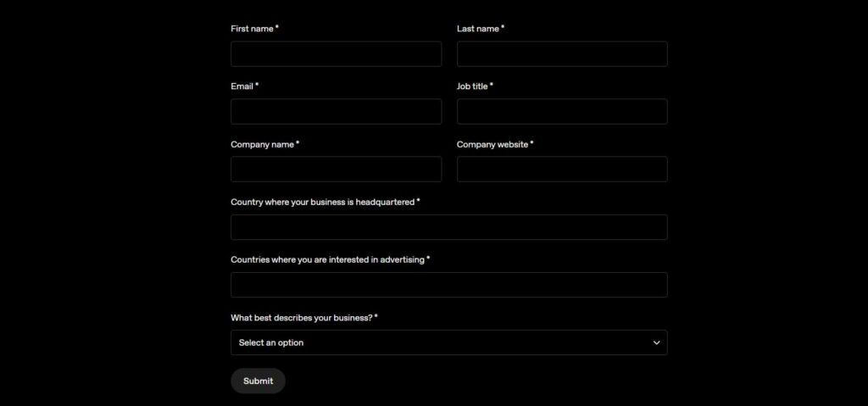
Task: Open the 'Select an option' dropdown
Action: pyautogui.click(x=441, y=342)
